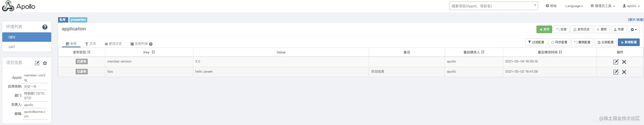
Task: Click the edit project info pencil icon
Action: [x=37, y=63]
